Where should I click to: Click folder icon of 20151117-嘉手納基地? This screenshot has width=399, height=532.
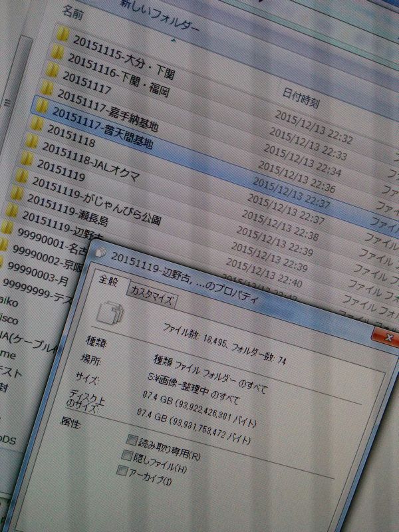tap(47, 88)
